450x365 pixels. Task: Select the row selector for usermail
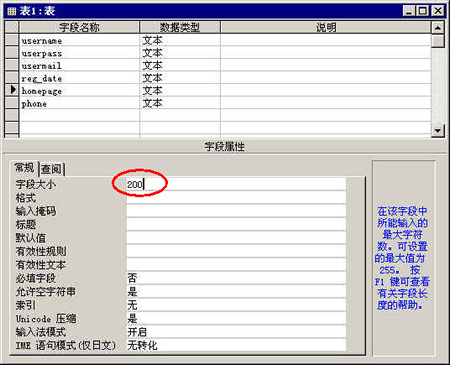tap(12, 65)
